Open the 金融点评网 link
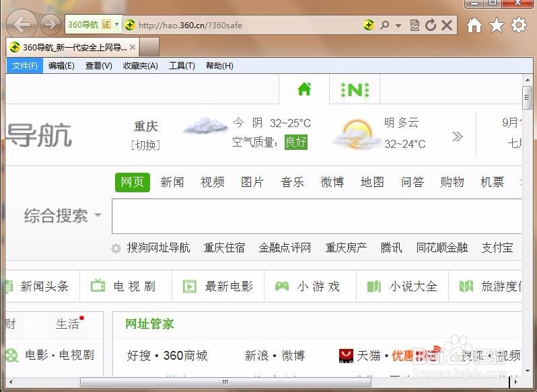Screen dimensions: 537x392 285,247
